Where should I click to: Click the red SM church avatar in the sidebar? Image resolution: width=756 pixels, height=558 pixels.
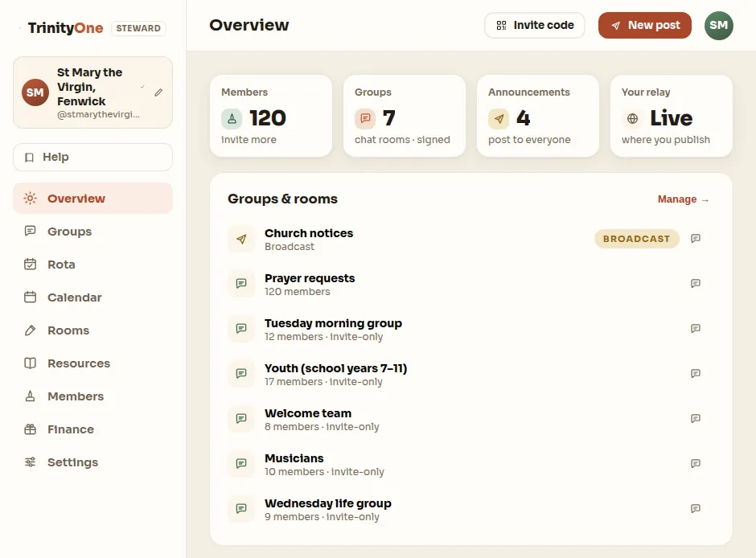click(x=35, y=92)
